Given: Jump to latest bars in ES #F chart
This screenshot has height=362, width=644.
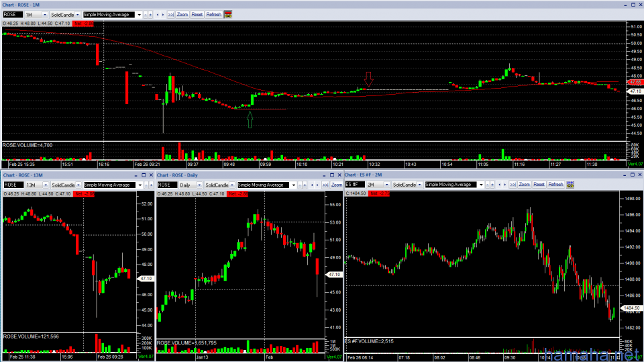Looking at the screenshot, I should tap(513, 185).
